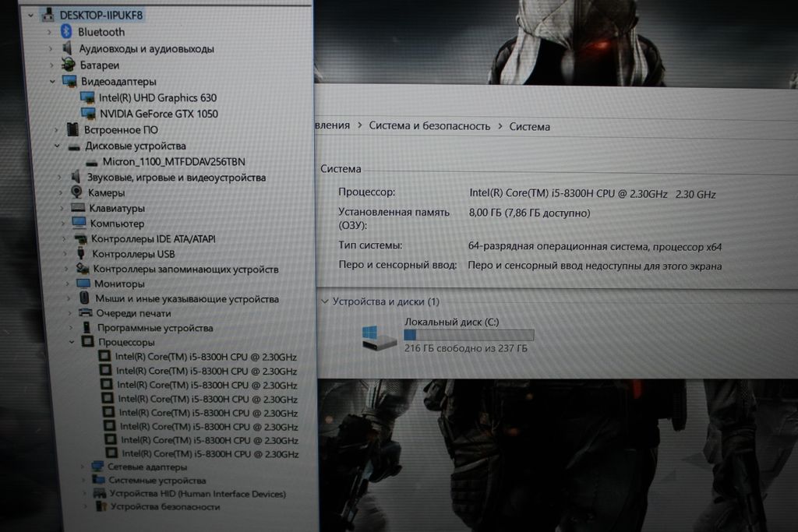
Task: Click the Bluetooth icon in the device tree
Action: pyautogui.click(x=66, y=31)
